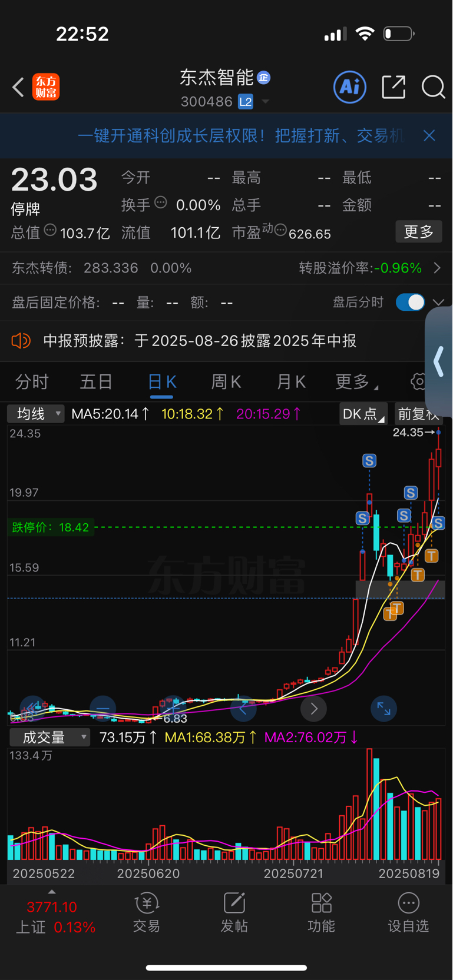Image resolution: width=453 pixels, height=980 pixels.
Task: Open the 成交量 indicator dropdown
Action: (50, 738)
